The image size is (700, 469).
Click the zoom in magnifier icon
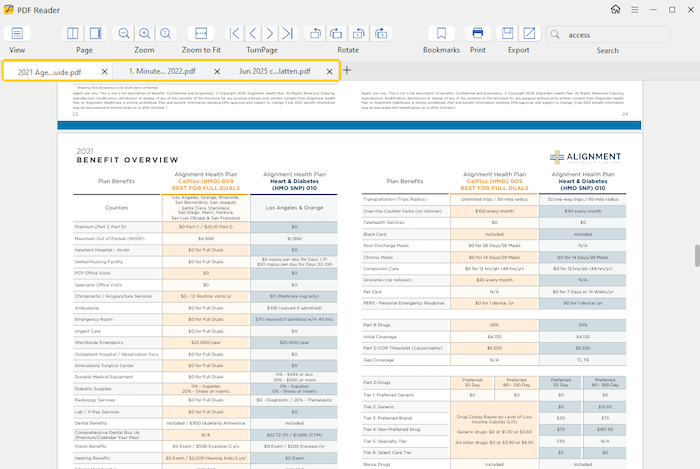145,33
